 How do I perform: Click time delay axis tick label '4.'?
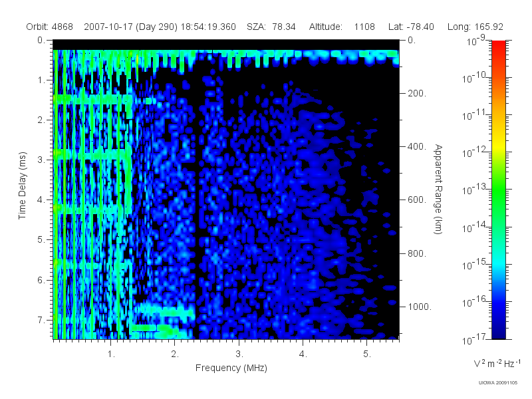(x=41, y=200)
